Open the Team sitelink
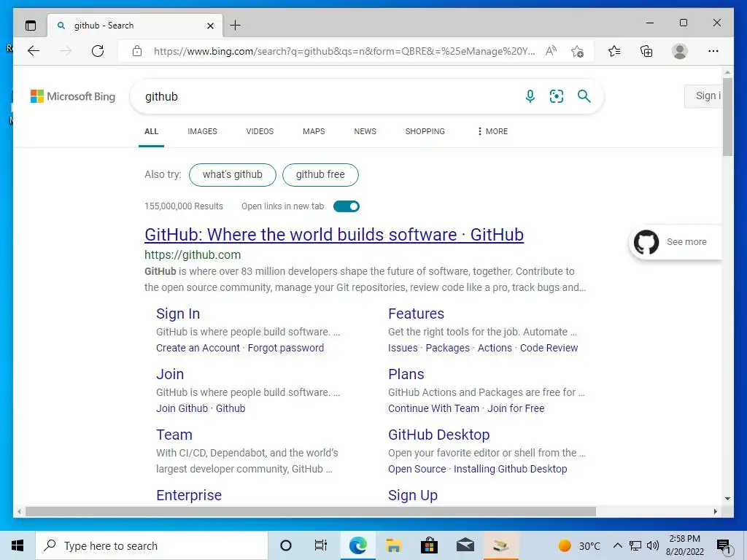747x560 pixels. coord(174,435)
